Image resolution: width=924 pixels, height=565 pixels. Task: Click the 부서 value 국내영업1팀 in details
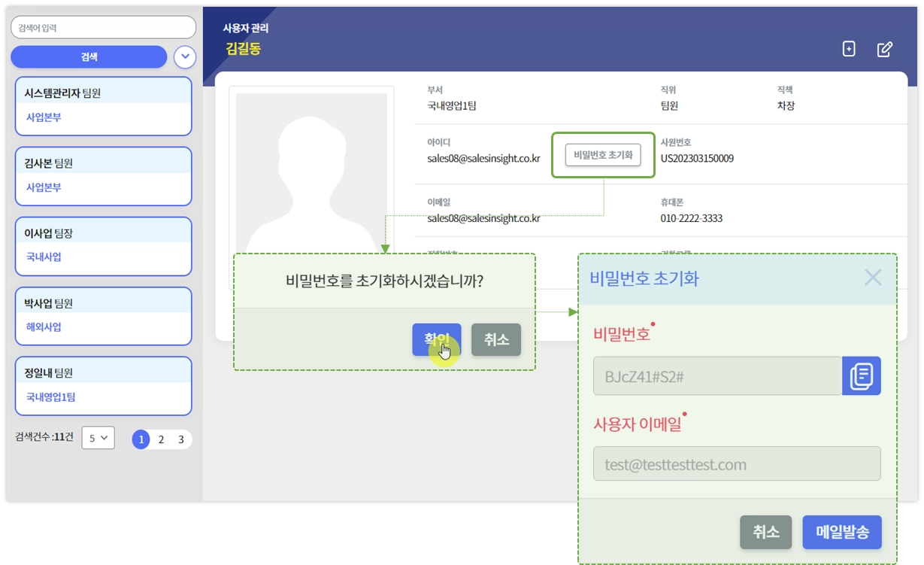coord(452,106)
